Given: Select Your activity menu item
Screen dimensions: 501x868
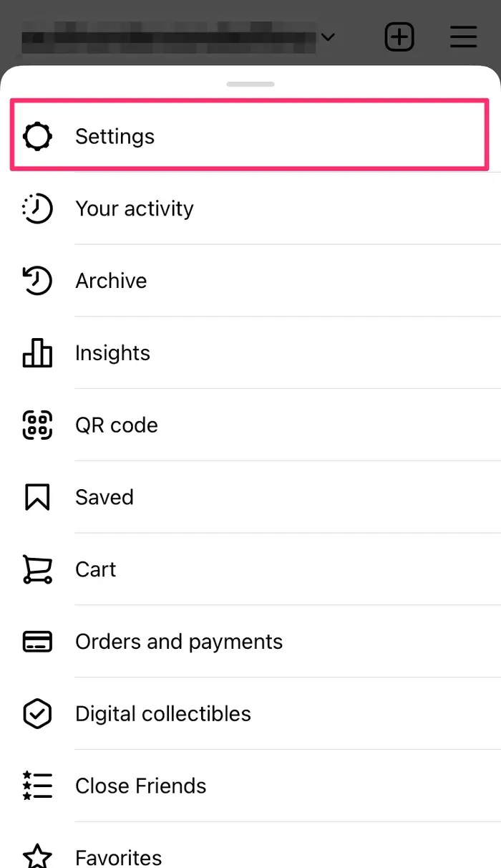Looking at the screenshot, I should click(135, 208).
